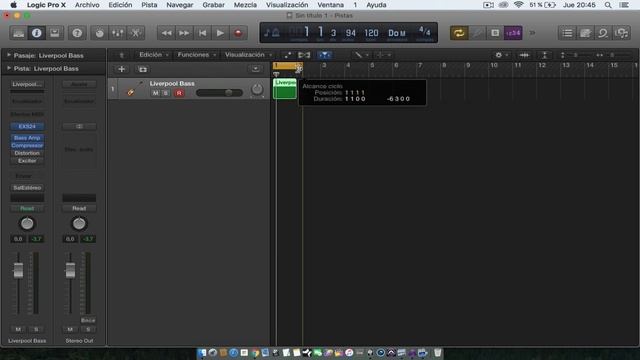The image size is (640, 360).
Task: Open the Editors scissors button
Action: point(136,33)
